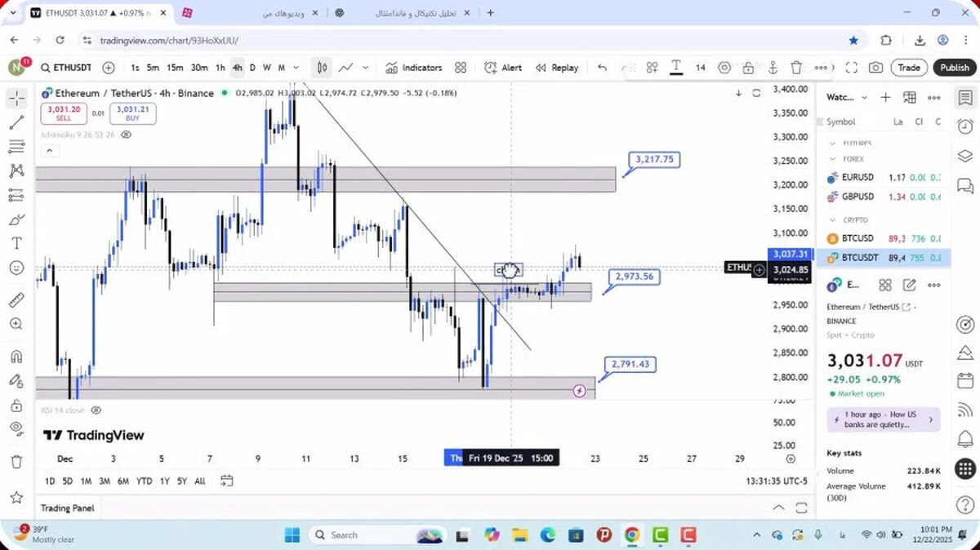This screenshot has width=980, height=550.
Task: Open the chart patterns tool group
Action: pyautogui.click(x=16, y=171)
